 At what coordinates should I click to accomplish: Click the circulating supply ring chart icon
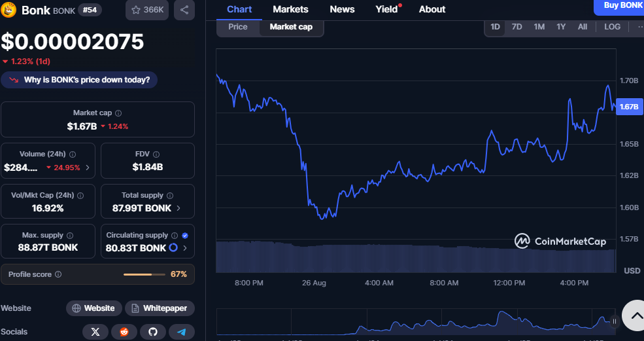[x=173, y=247]
